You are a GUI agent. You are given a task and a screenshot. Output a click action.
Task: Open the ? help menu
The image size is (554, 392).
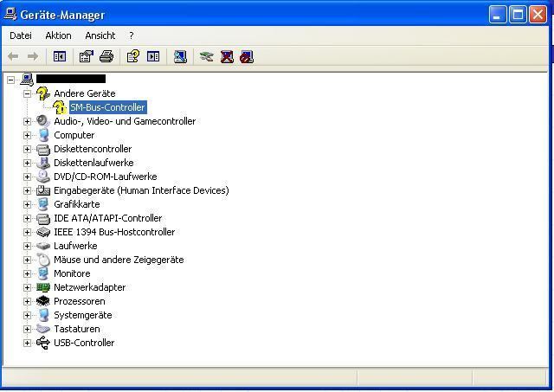pos(132,35)
